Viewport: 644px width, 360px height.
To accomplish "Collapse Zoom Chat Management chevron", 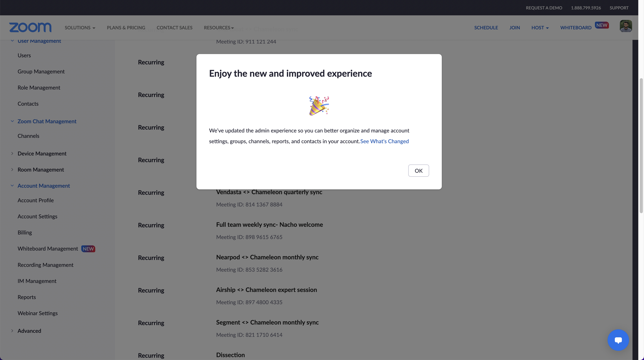I will tap(12, 121).
